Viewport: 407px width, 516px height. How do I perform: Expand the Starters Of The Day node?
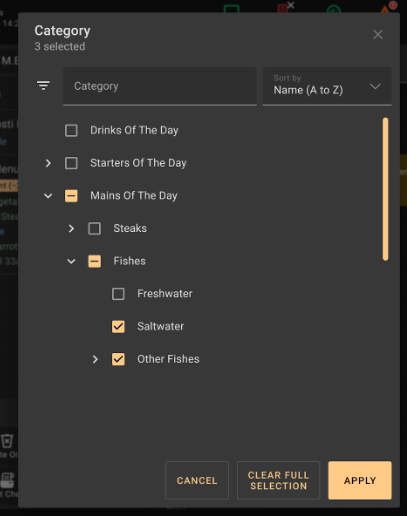[x=48, y=163]
